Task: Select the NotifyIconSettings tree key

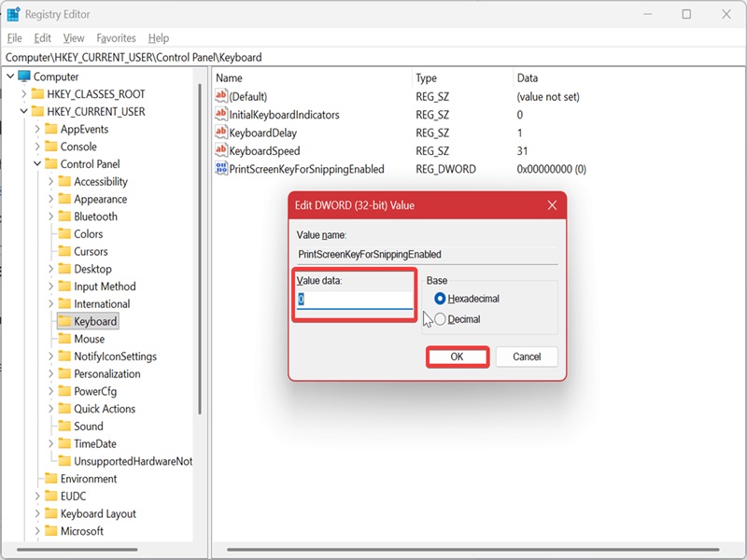Action: coord(115,357)
